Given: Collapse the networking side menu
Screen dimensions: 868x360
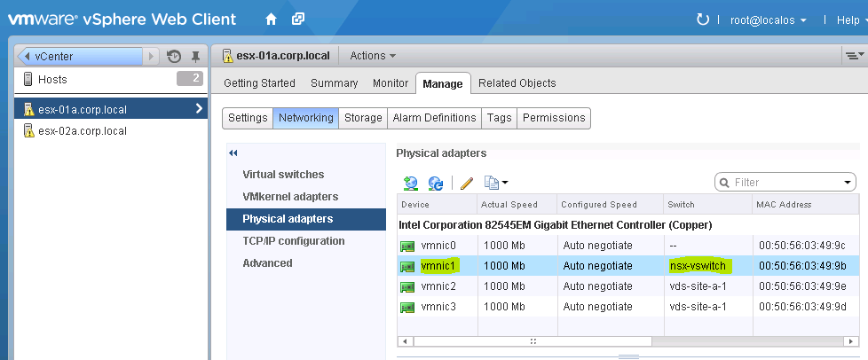Looking at the screenshot, I should pyautogui.click(x=233, y=153).
